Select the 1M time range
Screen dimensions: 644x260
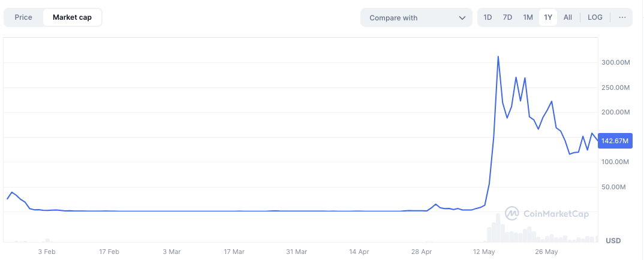coord(528,17)
